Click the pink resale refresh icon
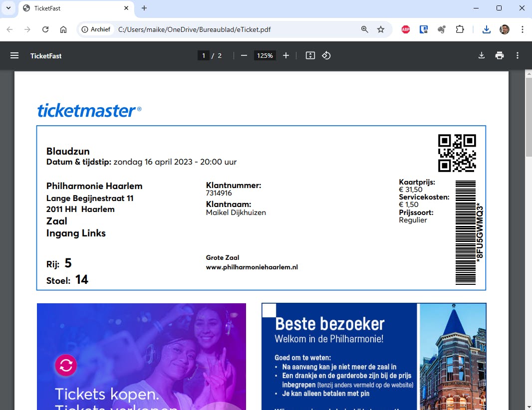The height and width of the screenshot is (410, 532). click(66, 365)
